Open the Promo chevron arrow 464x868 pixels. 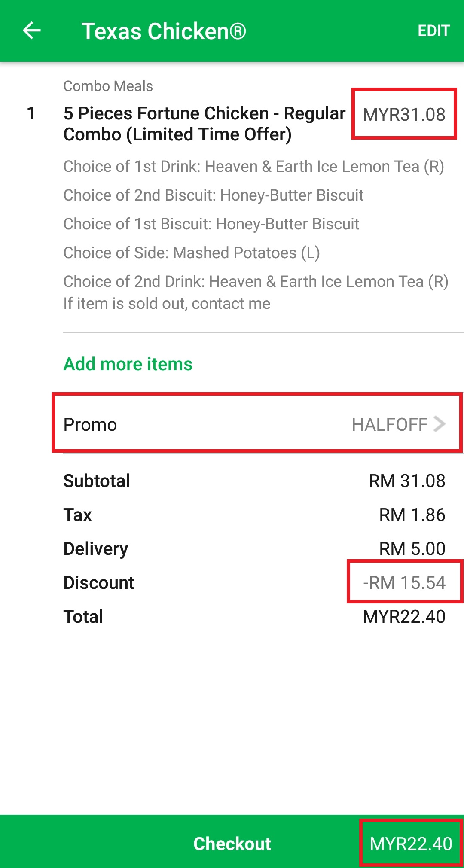tap(440, 424)
